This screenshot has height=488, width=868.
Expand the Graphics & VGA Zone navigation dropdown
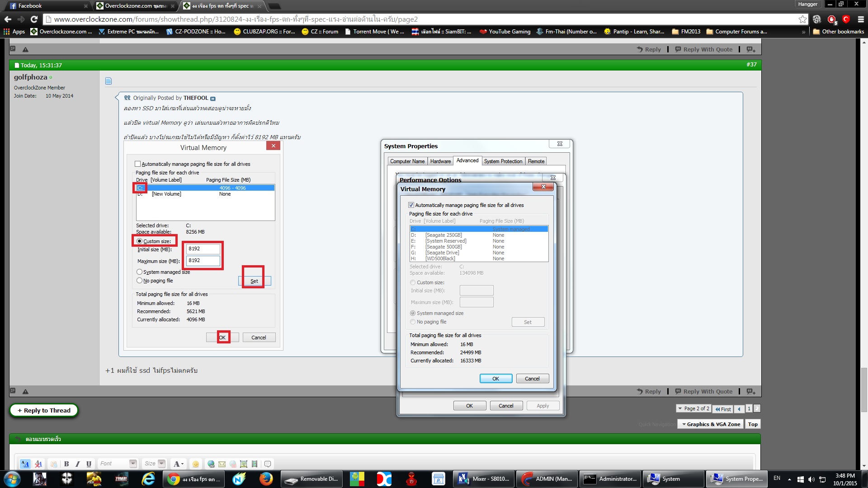click(x=710, y=424)
